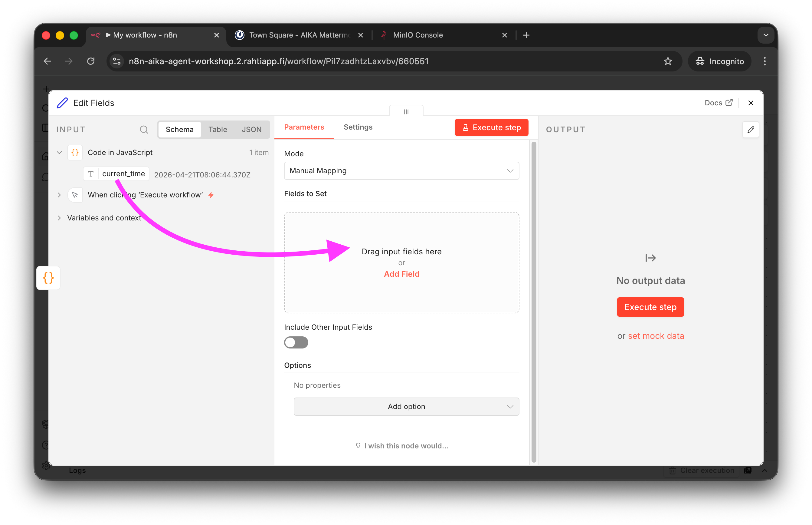Click the Add Field link
Image resolution: width=812 pixels, height=525 pixels.
(401, 274)
